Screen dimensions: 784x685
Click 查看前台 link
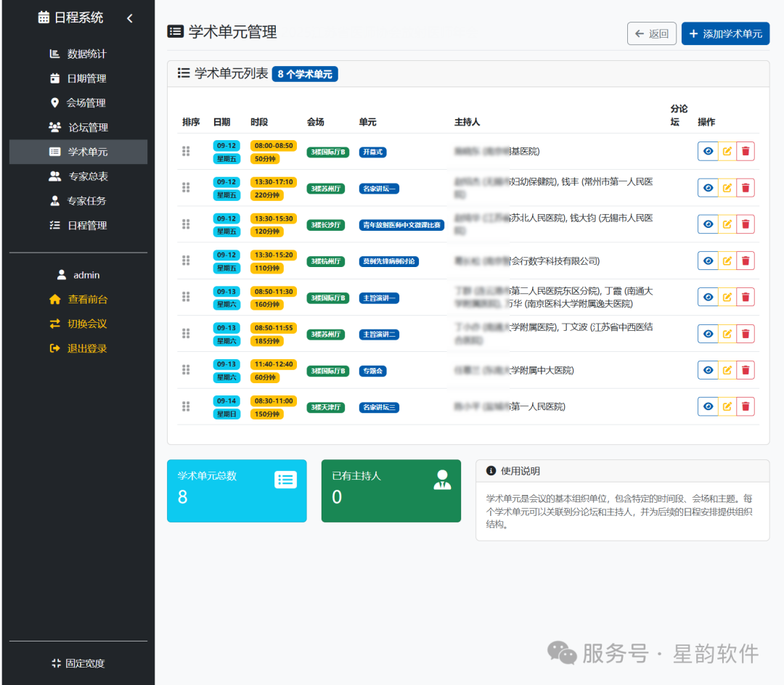tap(78, 299)
